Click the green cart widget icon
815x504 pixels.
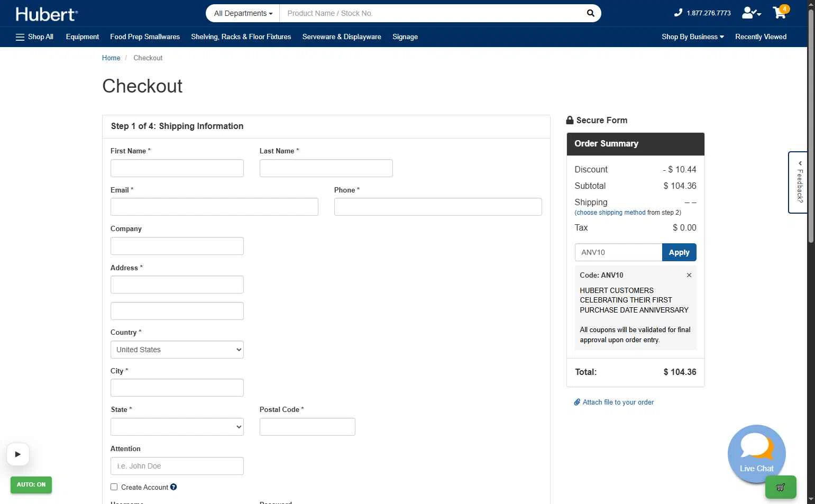[781, 487]
